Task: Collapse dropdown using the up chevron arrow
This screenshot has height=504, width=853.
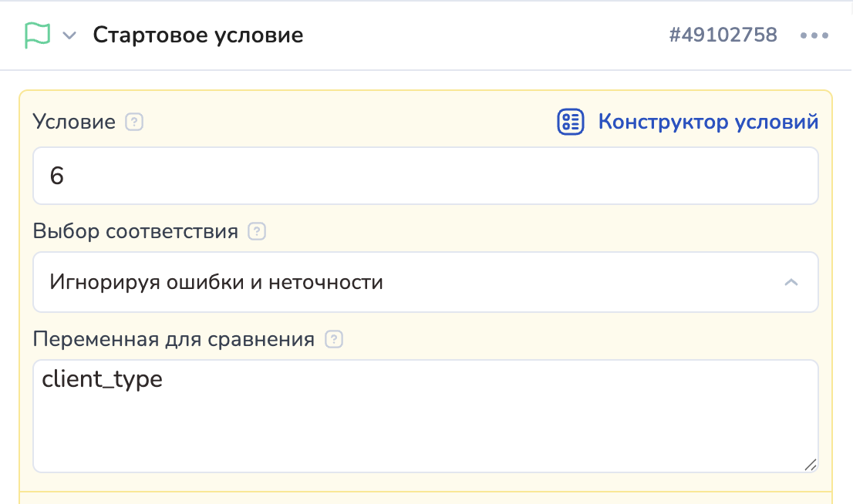Action: point(791,282)
